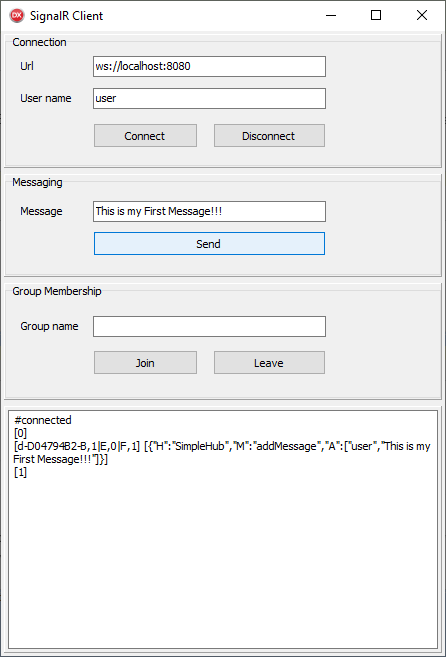Click into the User name text box
Viewport: 446px width, 657px height.
pyautogui.click(x=209, y=98)
